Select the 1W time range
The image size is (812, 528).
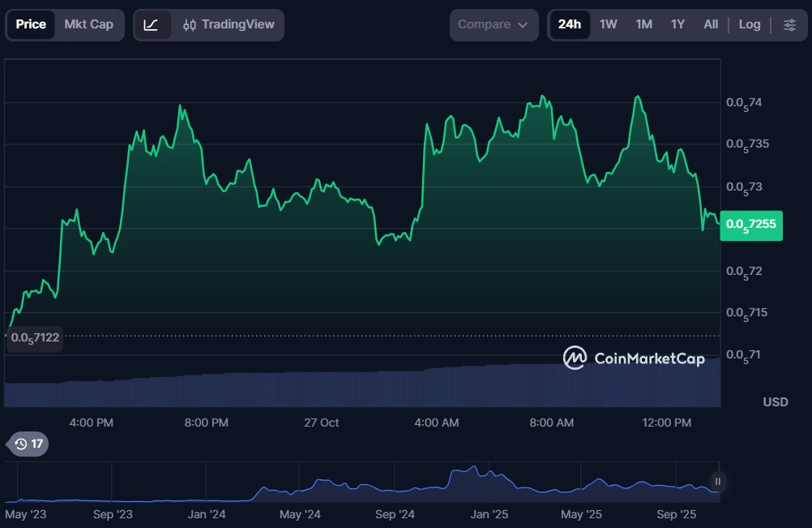(608, 24)
